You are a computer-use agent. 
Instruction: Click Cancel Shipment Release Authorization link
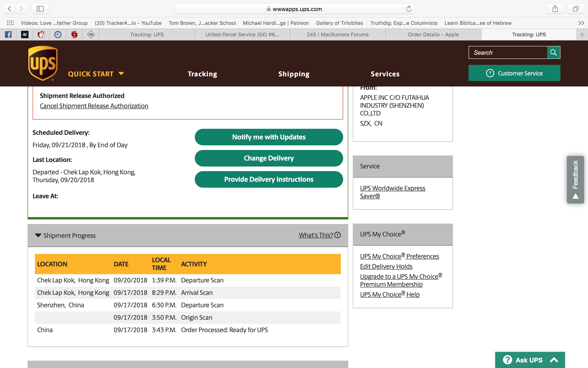94,106
